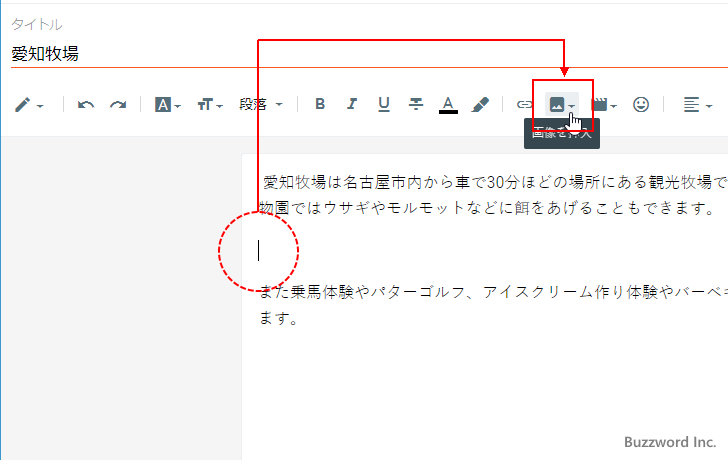
Task: Click the line 物園ではウサギやモルモット
Action: 487,207
